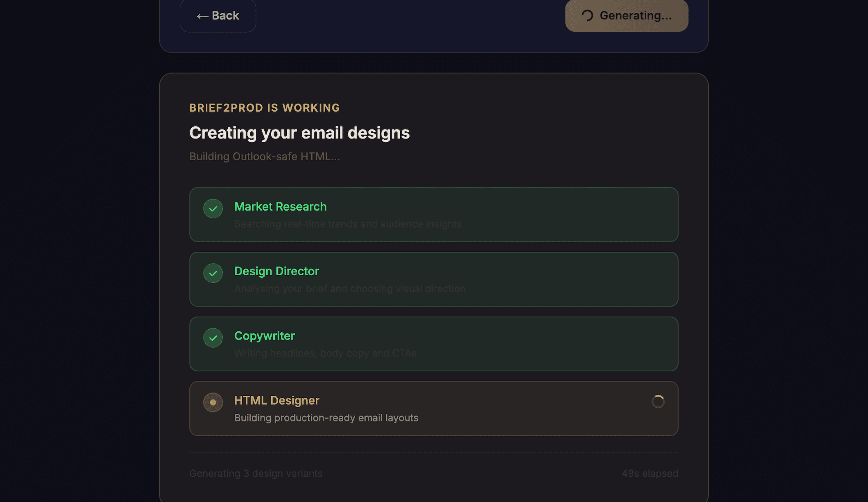Click the HTML Designer loading spinner
Image resolution: width=868 pixels, height=502 pixels.
tap(658, 401)
